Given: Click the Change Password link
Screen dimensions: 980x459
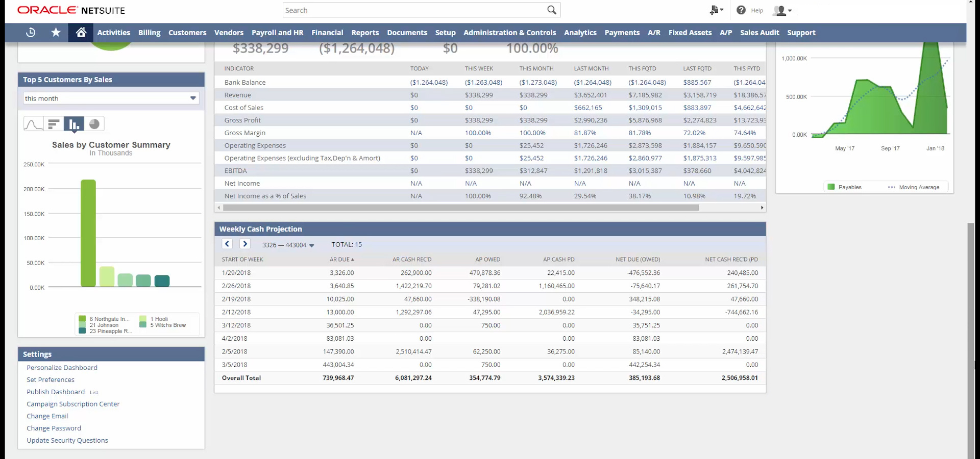Looking at the screenshot, I should (x=54, y=428).
